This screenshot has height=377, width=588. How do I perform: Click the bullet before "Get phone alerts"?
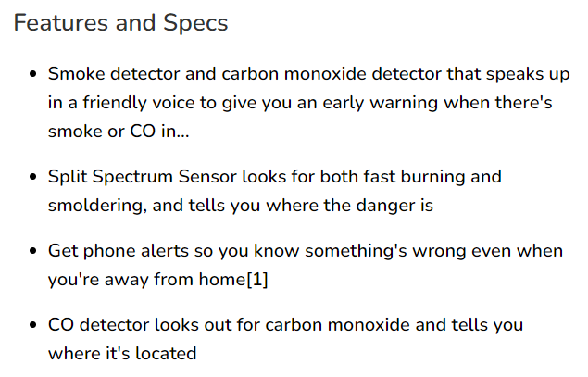33,251
